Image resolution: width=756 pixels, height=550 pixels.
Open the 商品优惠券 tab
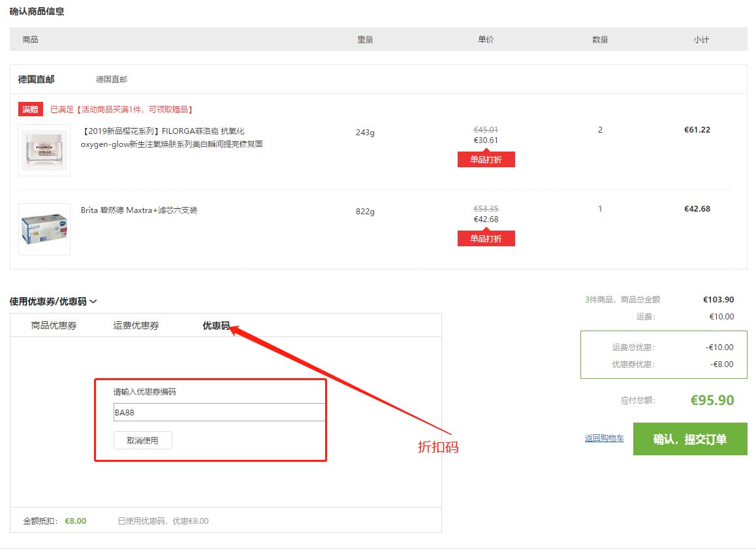54,326
